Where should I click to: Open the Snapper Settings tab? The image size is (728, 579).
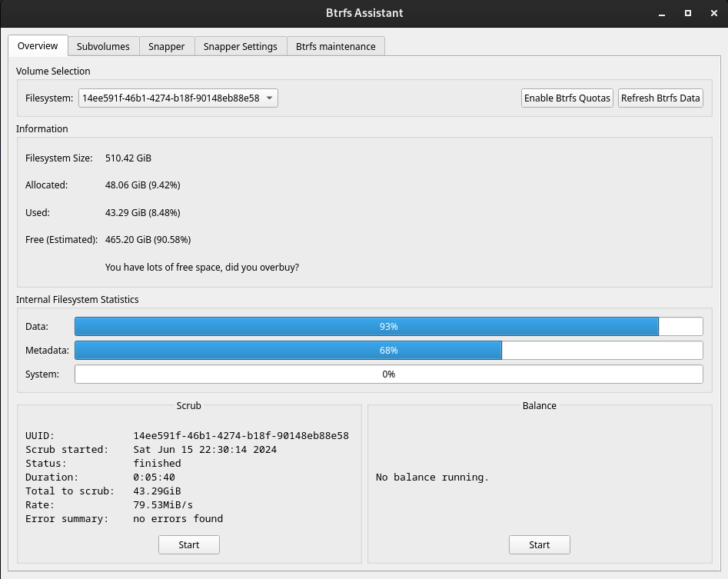[x=241, y=46]
